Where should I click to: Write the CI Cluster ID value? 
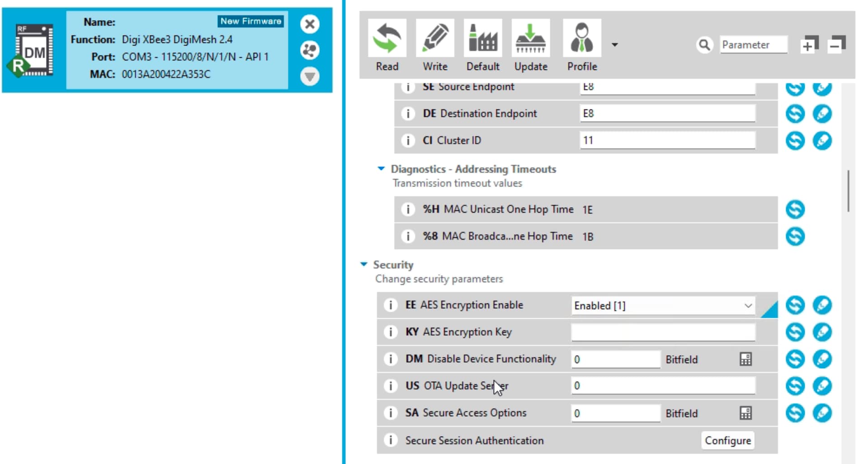click(822, 141)
